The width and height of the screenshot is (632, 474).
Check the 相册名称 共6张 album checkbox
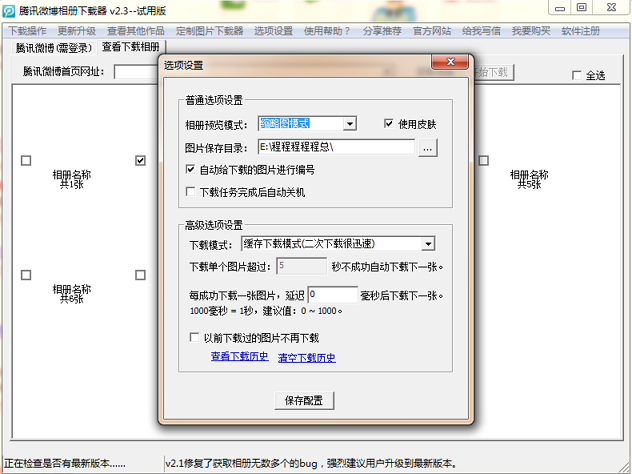point(26,275)
